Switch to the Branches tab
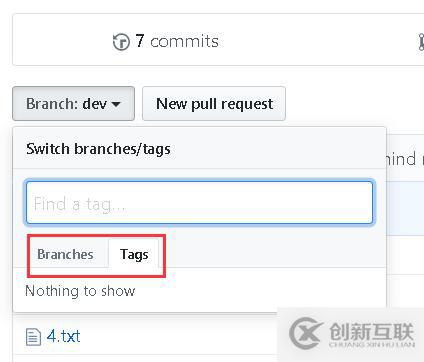This screenshot has height=362, width=424. point(65,254)
